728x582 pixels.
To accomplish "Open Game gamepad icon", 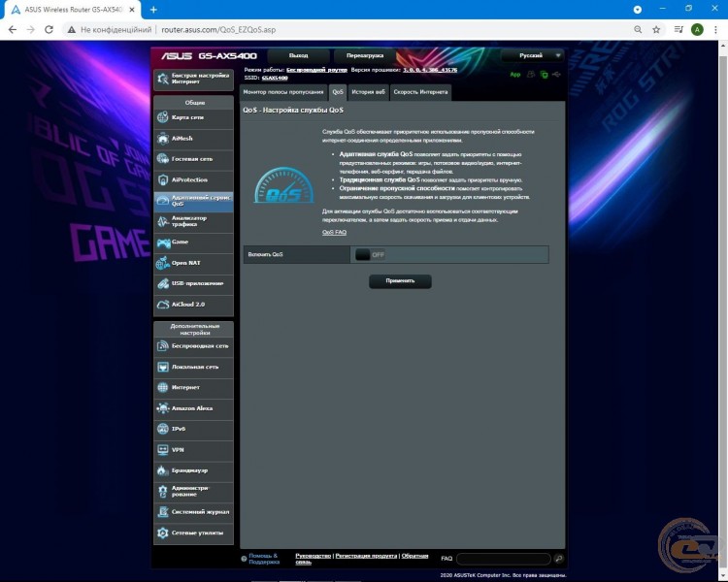I will point(163,242).
